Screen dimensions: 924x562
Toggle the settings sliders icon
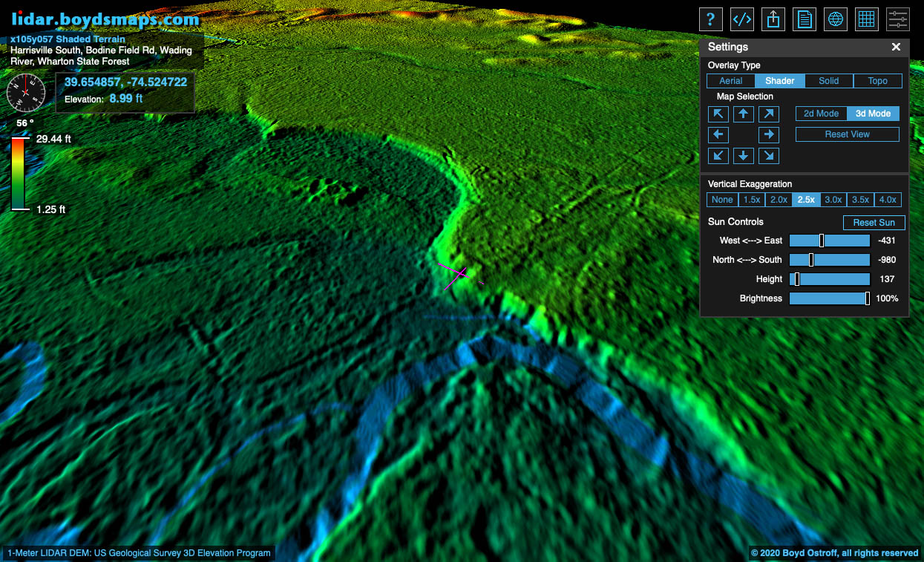[898, 19]
